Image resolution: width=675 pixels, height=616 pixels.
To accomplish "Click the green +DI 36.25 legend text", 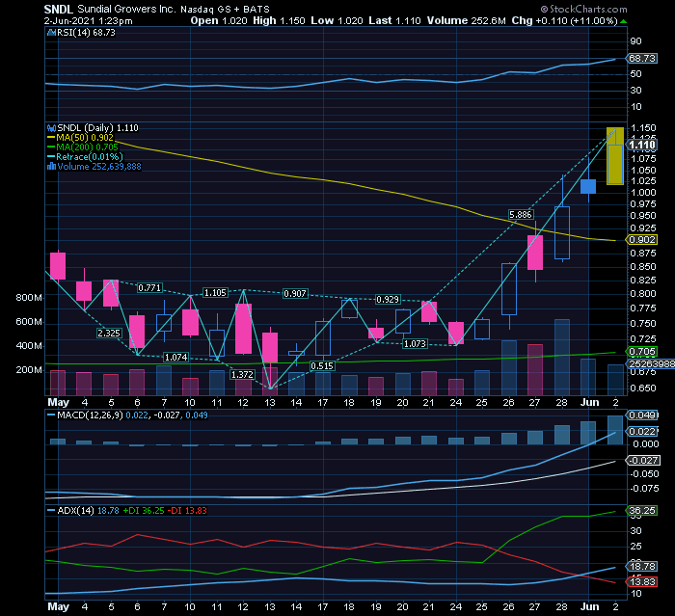I will click(144, 511).
